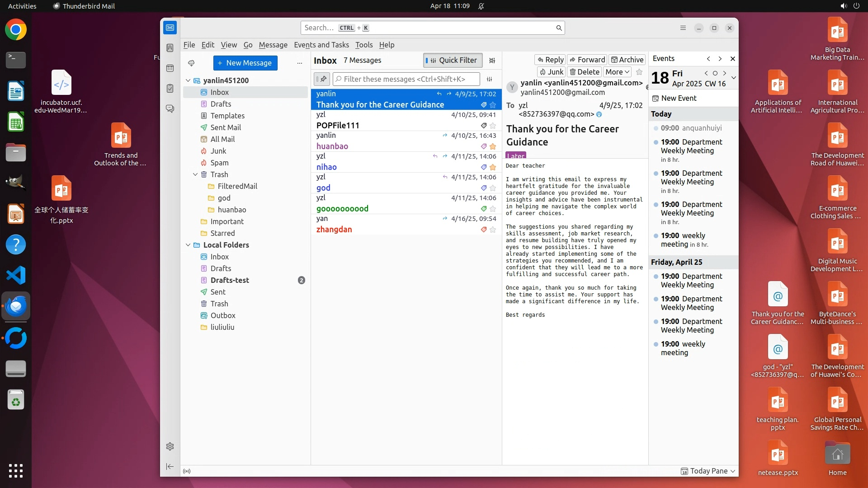Click the purple Later tag label
Viewport: 868px width, 488px height.
click(x=515, y=155)
